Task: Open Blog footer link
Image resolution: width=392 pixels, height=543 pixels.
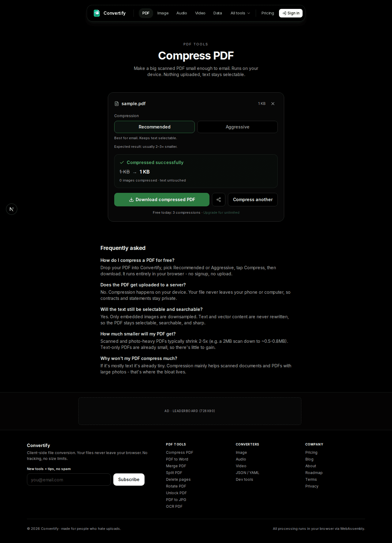Action: pyautogui.click(x=309, y=459)
